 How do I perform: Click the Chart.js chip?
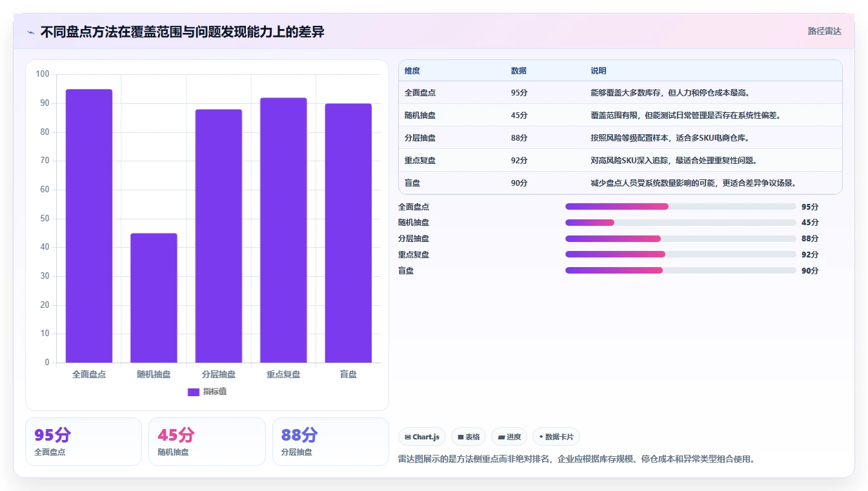click(422, 437)
